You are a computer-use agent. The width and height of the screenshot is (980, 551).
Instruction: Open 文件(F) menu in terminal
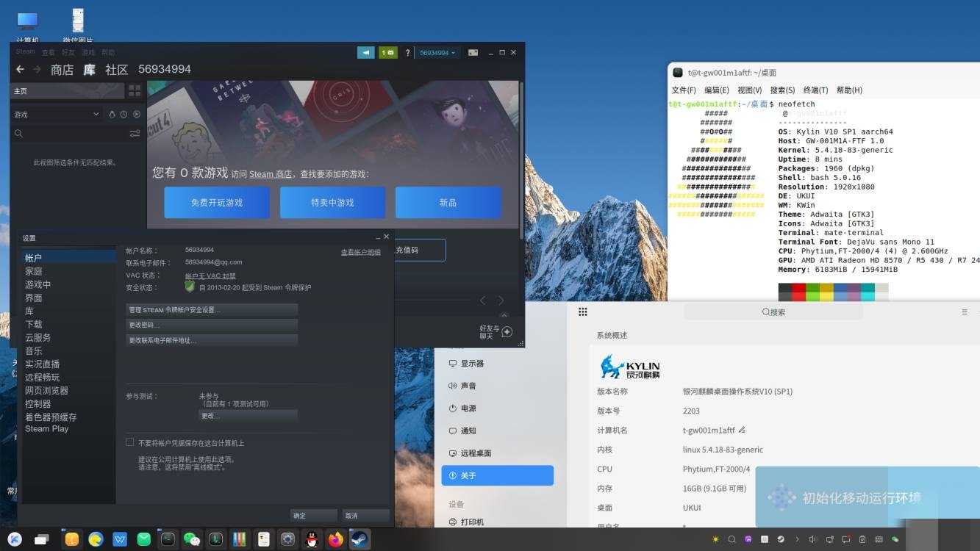684,90
